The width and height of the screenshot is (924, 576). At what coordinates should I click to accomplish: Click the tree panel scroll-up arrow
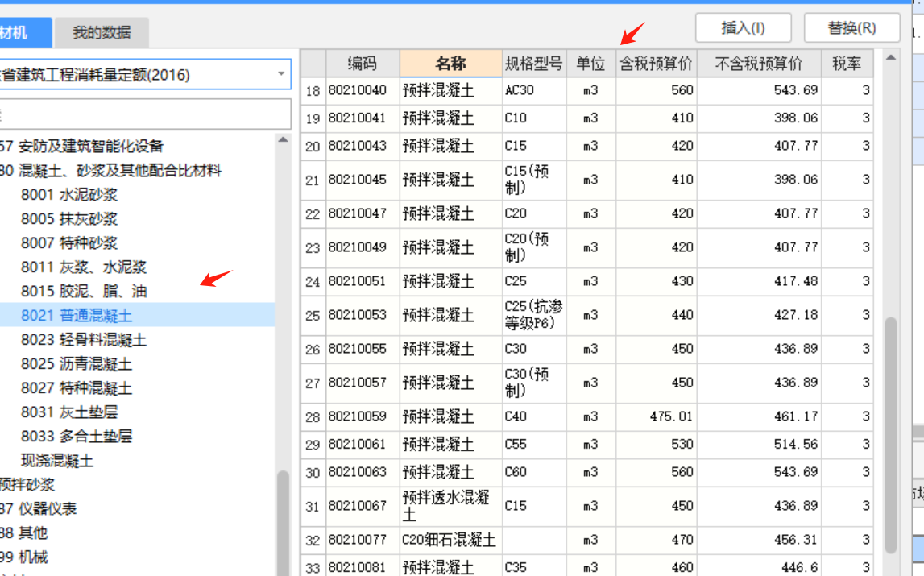283,139
